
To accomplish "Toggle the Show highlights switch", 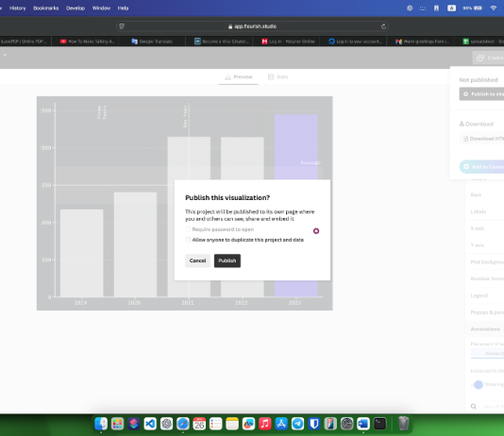I will click(478, 385).
